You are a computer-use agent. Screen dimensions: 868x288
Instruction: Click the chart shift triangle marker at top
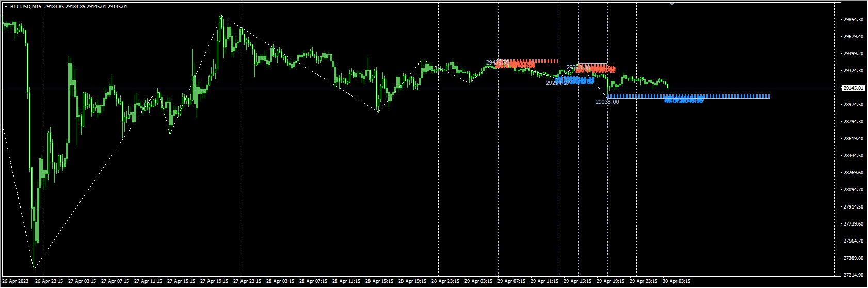[672, 4]
